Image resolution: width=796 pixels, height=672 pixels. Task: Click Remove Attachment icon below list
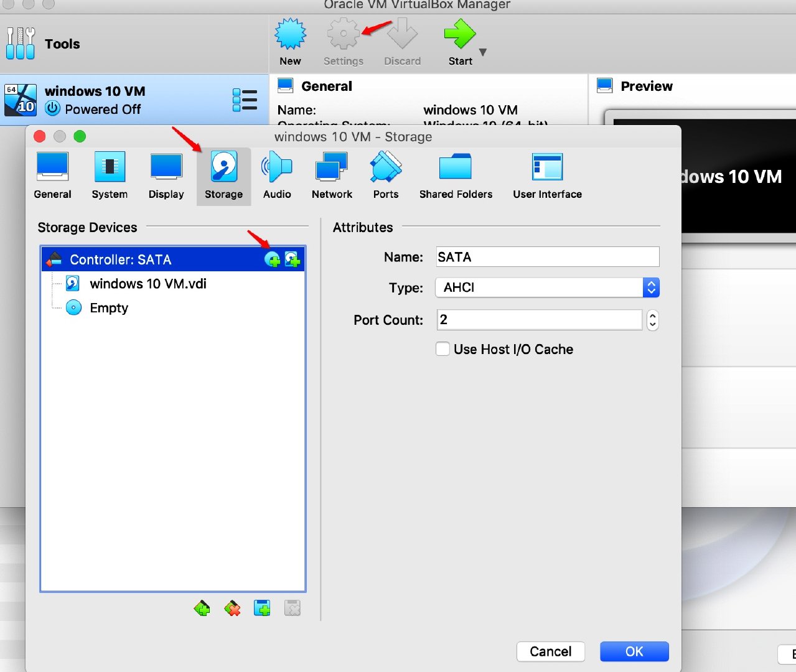(x=293, y=608)
